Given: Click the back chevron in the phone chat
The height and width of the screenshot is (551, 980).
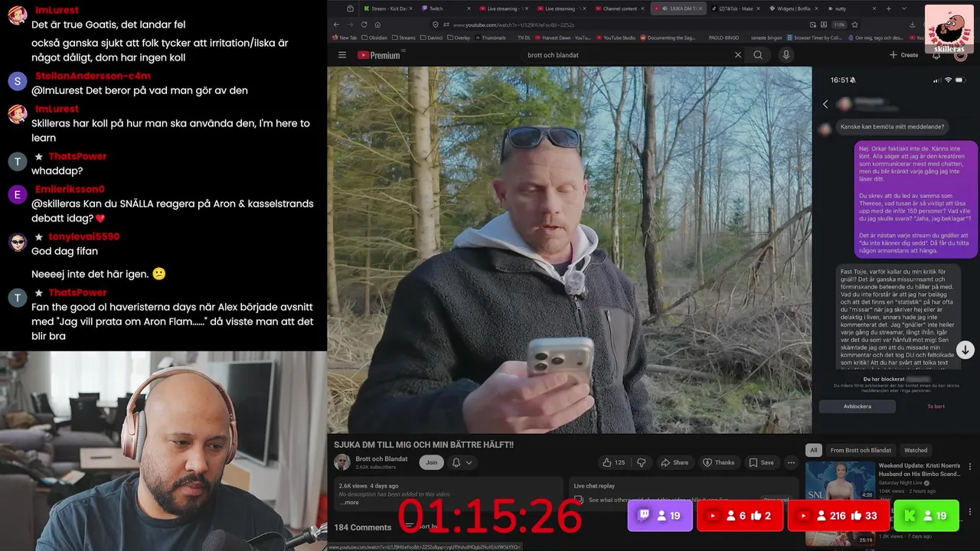Looking at the screenshot, I should 825,104.
